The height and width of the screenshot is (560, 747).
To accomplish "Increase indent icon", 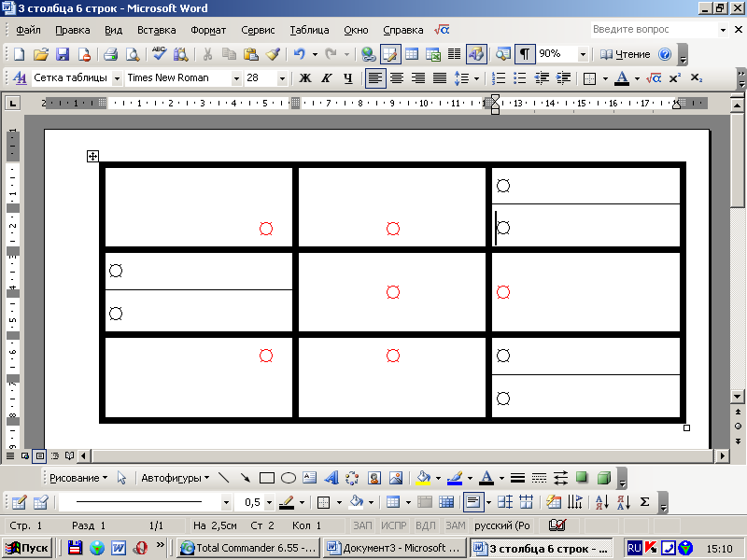I will 563,78.
